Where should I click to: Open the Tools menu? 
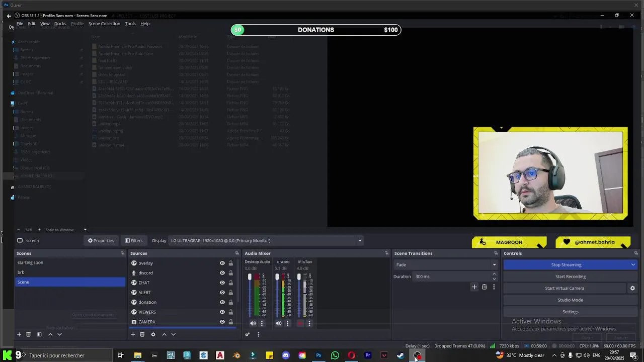[130, 24]
